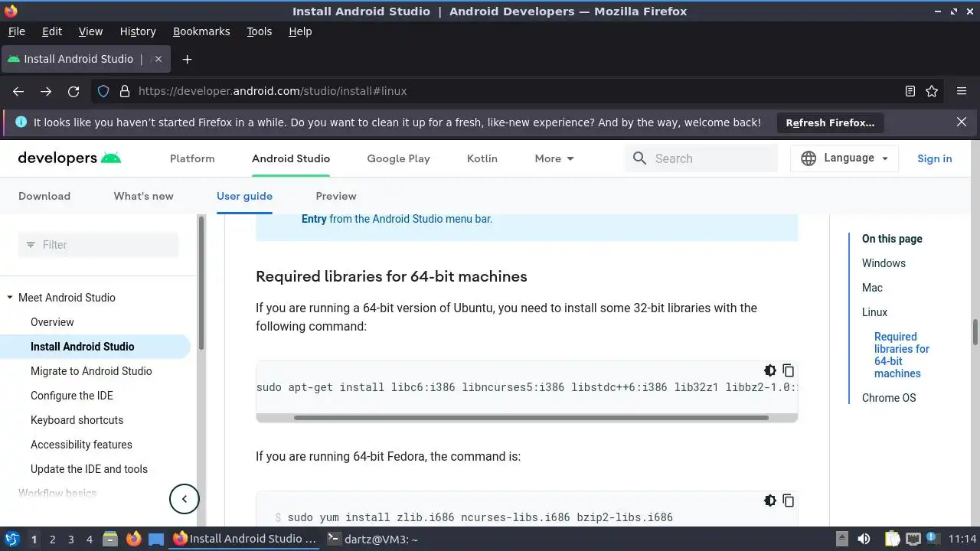Viewport: 980px width, 551px height.
Task: Close the Install Android Studio tab
Action: [158, 59]
